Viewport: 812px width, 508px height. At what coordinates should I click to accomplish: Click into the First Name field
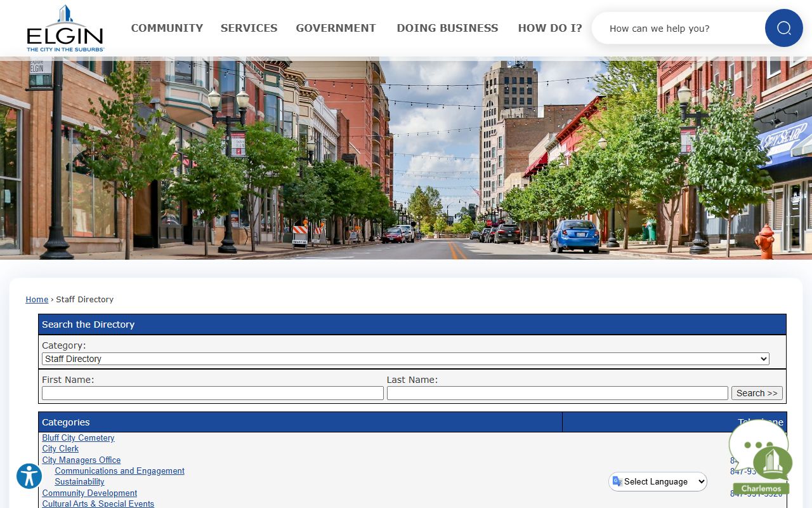(x=213, y=393)
